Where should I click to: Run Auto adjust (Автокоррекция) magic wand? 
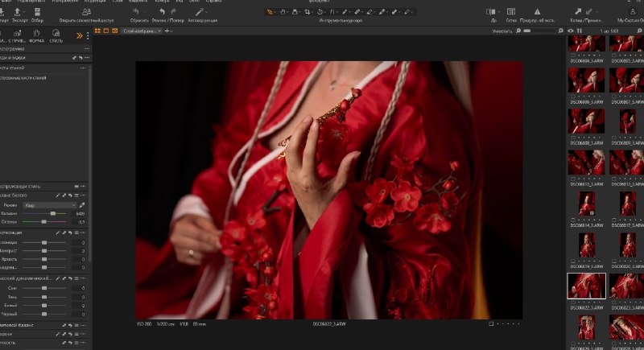coord(200,12)
